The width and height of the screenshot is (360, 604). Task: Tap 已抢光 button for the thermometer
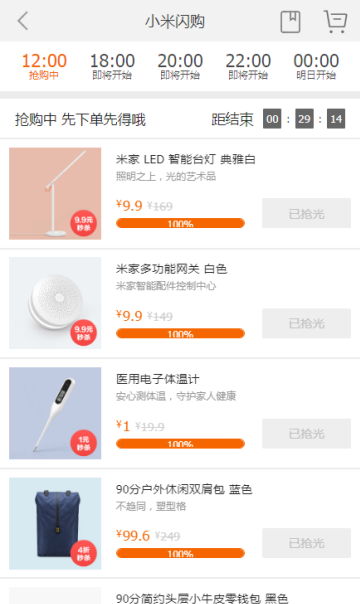pyautogui.click(x=306, y=434)
